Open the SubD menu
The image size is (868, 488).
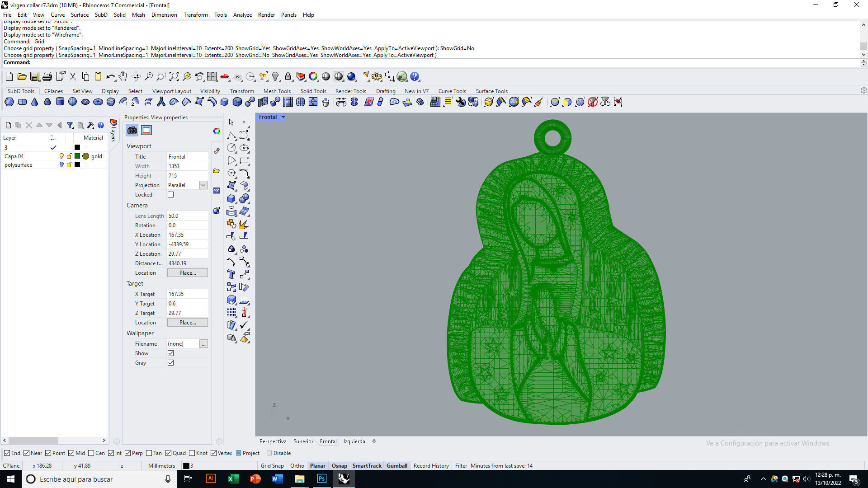(x=101, y=15)
